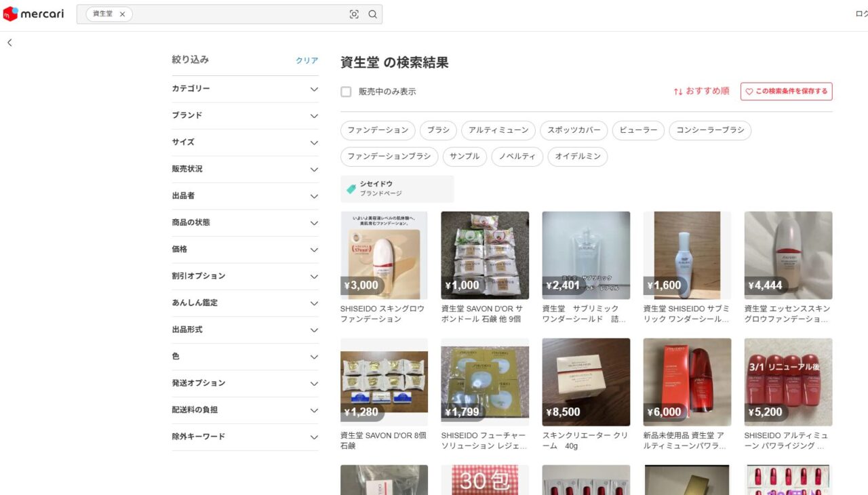Click title text 資生堂 SAVON D'OR 8個 石鹸

[383, 441]
